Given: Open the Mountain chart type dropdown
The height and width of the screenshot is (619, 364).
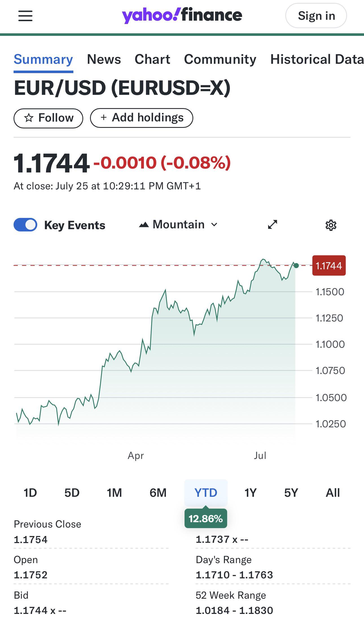Looking at the screenshot, I should 178,225.
